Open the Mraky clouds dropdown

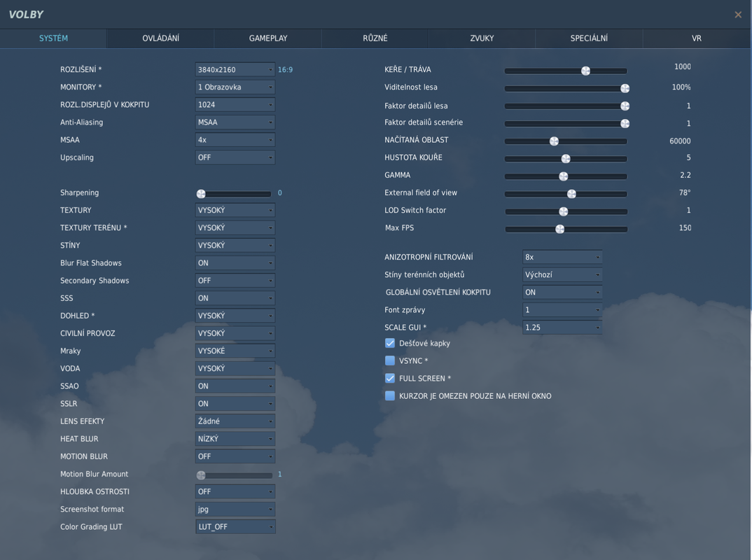pos(235,351)
